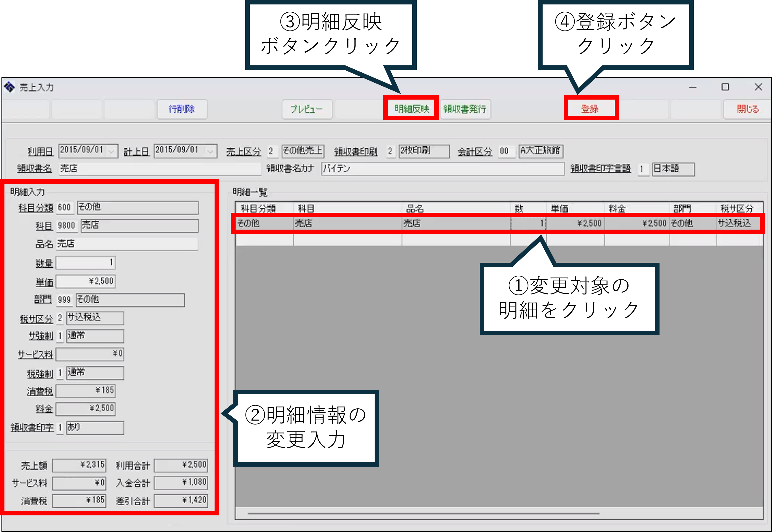Click the 税サ区分 label link
Screen dimensions: 772x532
click(x=36, y=319)
